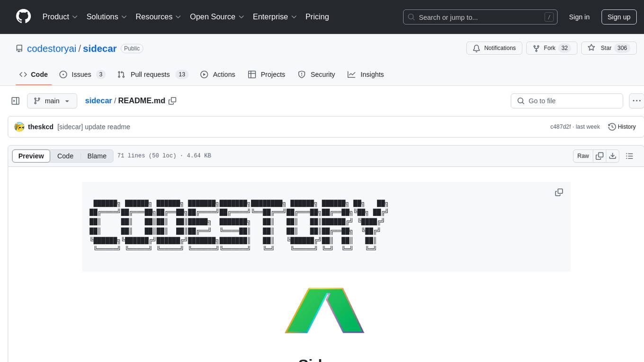Click the Notifications bell button

click(x=494, y=48)
